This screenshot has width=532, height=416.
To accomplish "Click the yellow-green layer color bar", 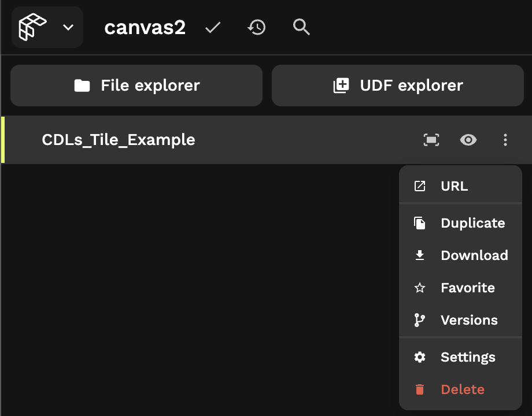I will (3, 140).
